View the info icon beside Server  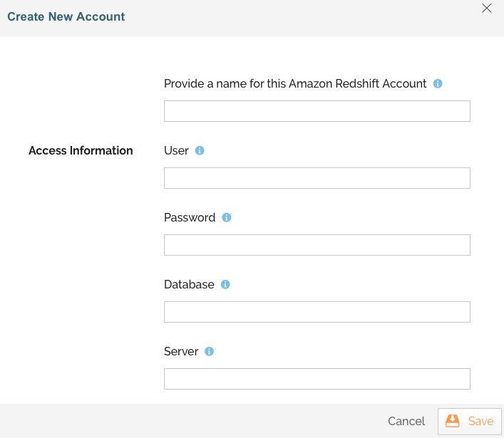[210, 351]
